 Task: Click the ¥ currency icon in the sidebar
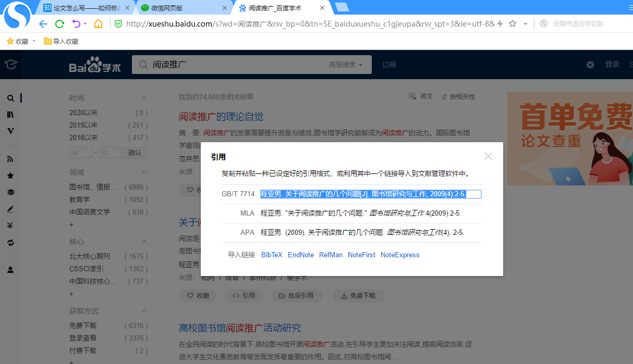tap(10, 226)
